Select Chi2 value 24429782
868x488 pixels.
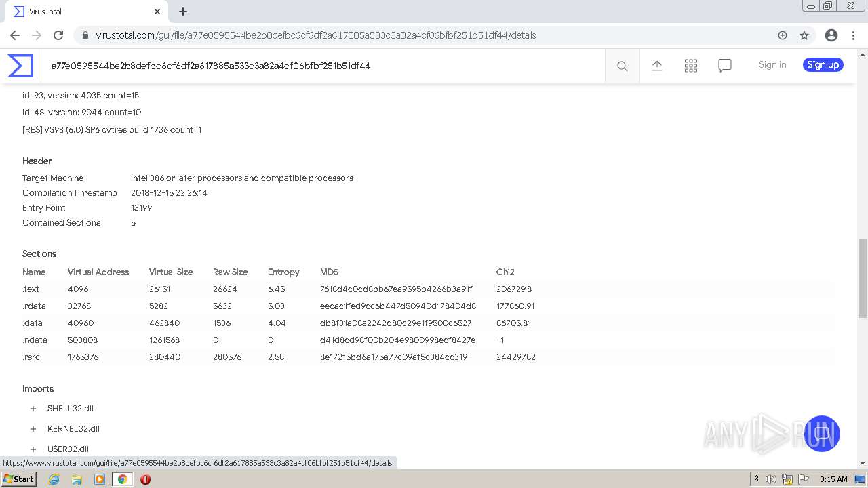tap(516, 357)
